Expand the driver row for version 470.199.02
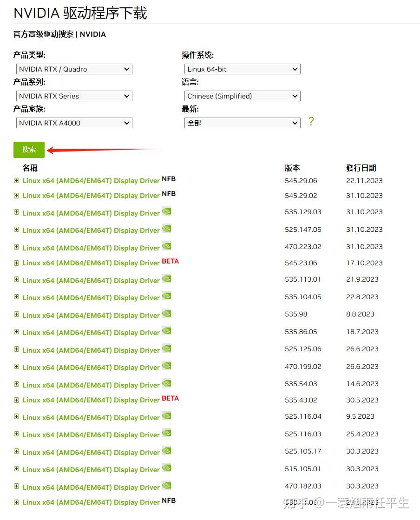Viewport: 420px width, 520px height. coord(17,367)
